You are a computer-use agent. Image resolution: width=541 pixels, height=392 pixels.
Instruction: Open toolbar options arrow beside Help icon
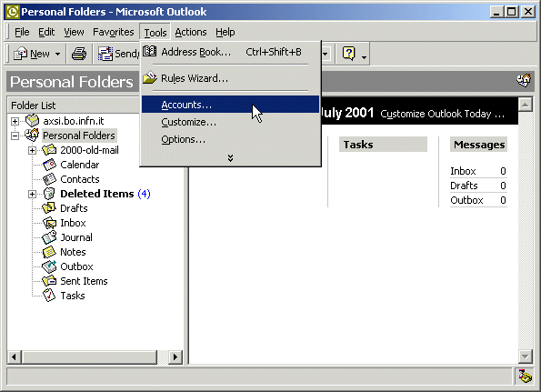tap(364, 57)
